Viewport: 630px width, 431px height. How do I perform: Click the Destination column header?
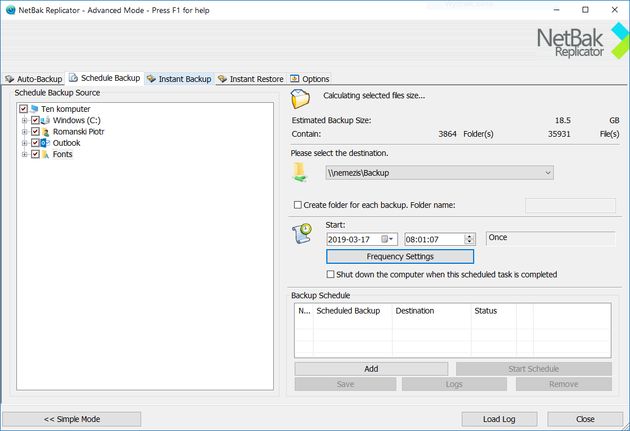[x=432, y=311]
